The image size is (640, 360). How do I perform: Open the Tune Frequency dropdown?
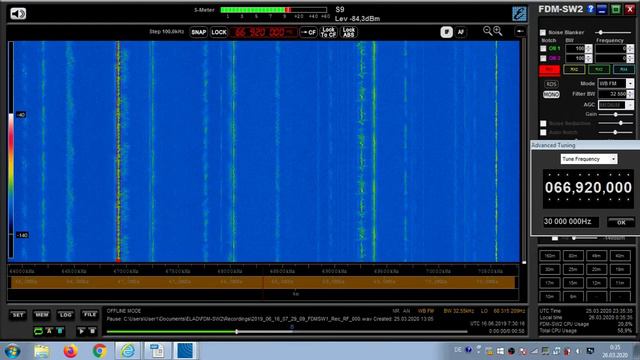pos(613,159)
